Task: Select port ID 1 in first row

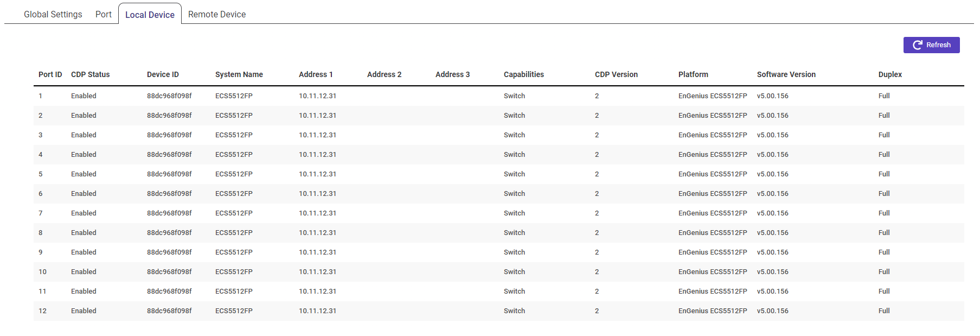Action: 41,96
